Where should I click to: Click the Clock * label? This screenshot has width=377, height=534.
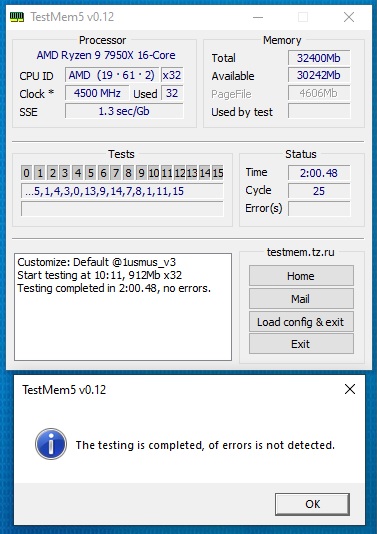click(37, 94)
